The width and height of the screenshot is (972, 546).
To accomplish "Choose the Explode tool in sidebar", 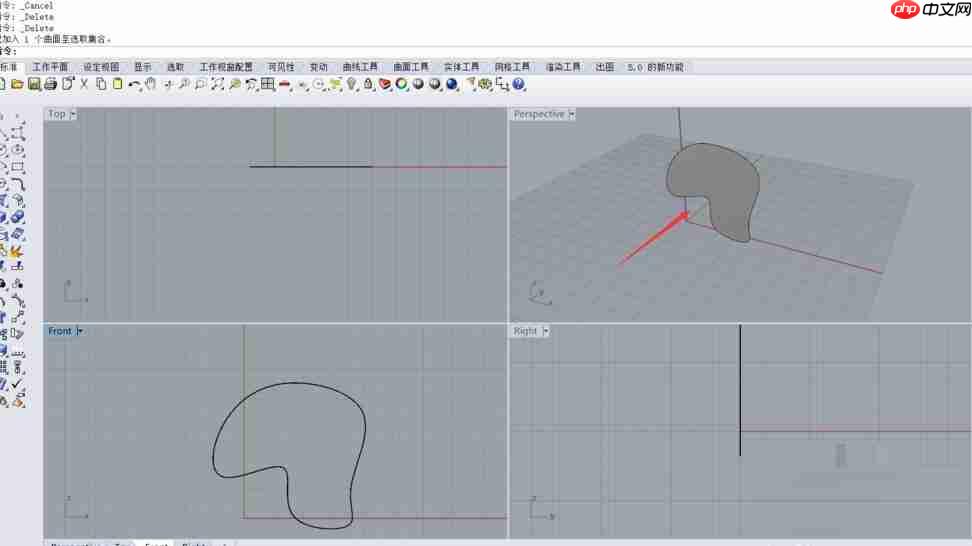I will 15,251.
